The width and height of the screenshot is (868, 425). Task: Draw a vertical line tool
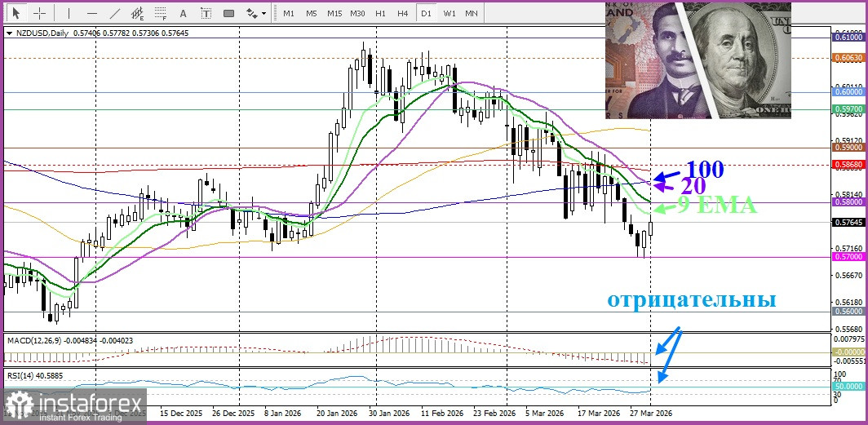tap(69, 13)
